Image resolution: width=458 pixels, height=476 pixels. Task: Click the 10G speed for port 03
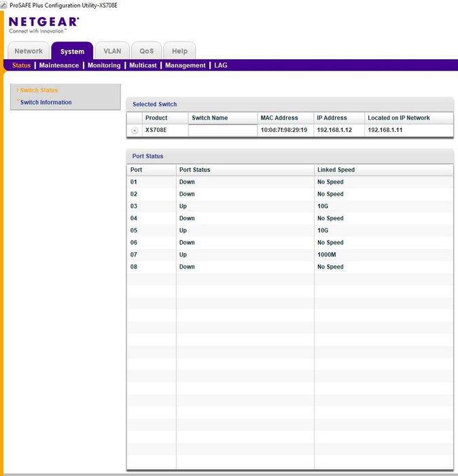tap(323, 206)
